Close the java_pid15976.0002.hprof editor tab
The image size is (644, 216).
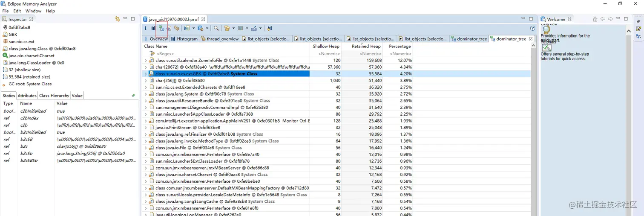point(203,19)
